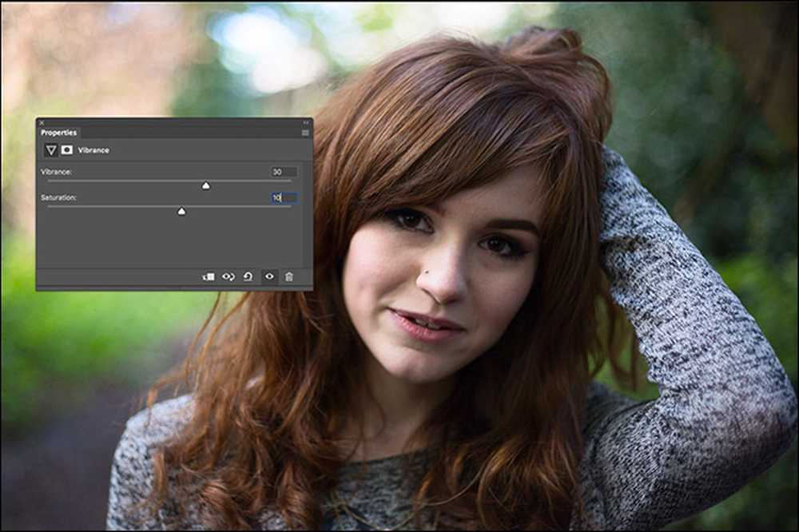This screenshot has width=799, height=532.
Task: Click the Saturation slider handle
Action: [181, 212]
